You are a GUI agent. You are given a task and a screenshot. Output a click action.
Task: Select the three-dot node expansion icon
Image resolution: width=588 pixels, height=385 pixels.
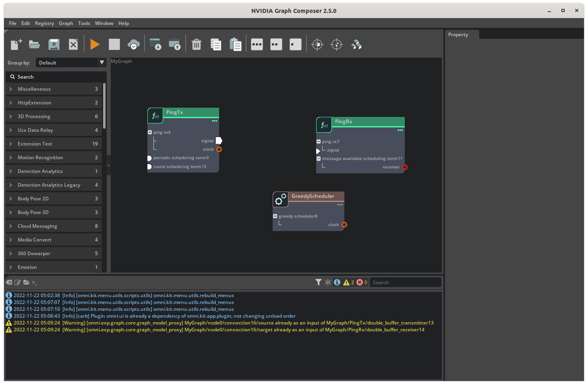click(257, 44)
